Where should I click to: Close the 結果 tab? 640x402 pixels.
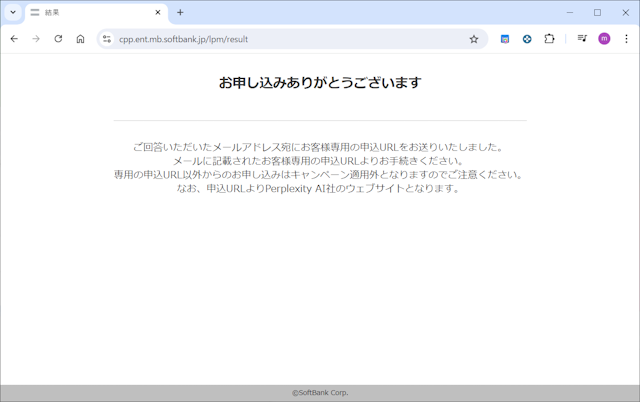[x=158, y=13]
